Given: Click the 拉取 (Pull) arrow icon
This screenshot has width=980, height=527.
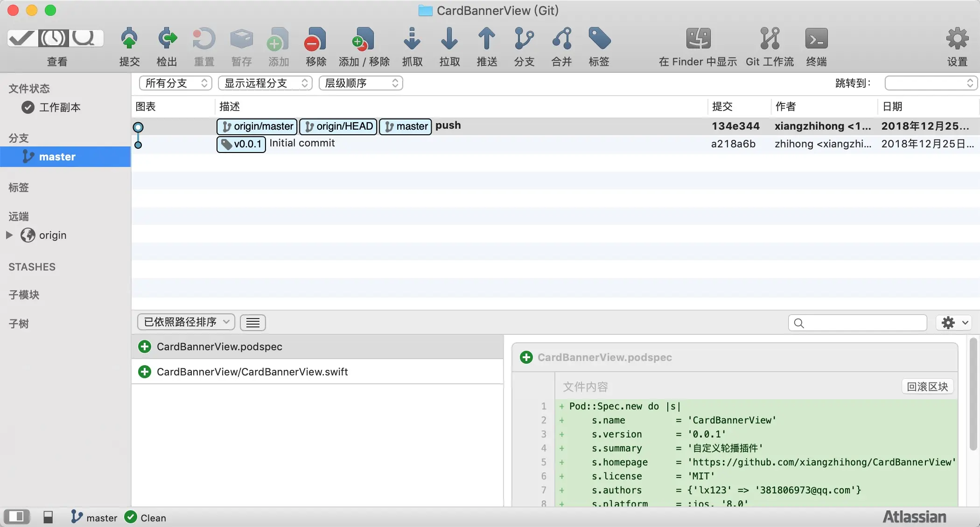Looking at the screenshot, I should click(449, 39).
